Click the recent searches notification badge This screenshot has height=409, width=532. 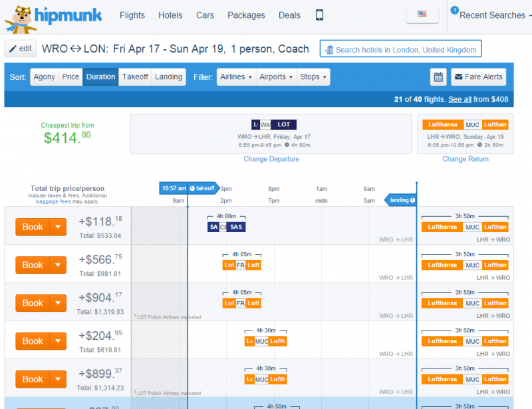[x=455, y=10]
